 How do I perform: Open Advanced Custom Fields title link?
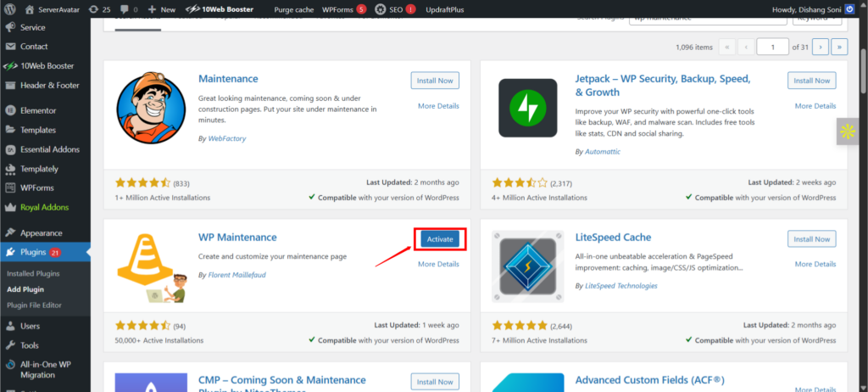(x=650, y=380)
